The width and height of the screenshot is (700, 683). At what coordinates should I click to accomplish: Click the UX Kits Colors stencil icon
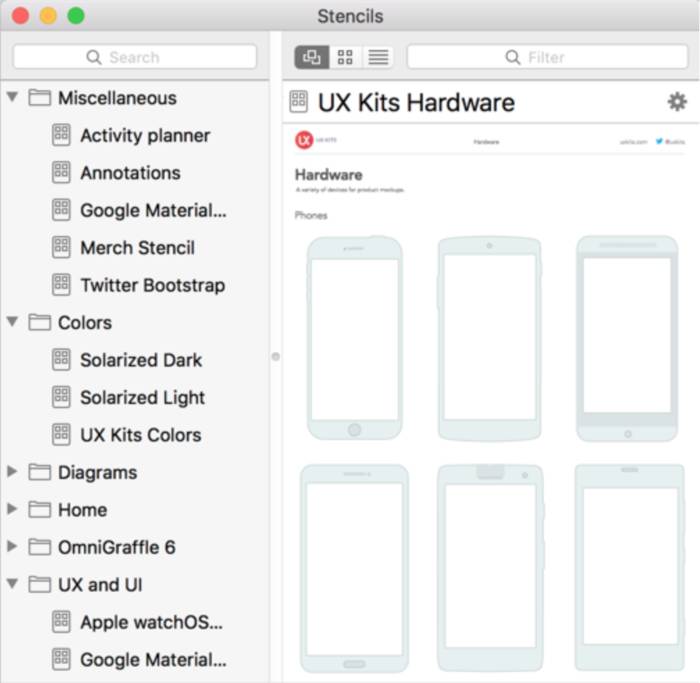pyautogui.click(x=61, y=435)
